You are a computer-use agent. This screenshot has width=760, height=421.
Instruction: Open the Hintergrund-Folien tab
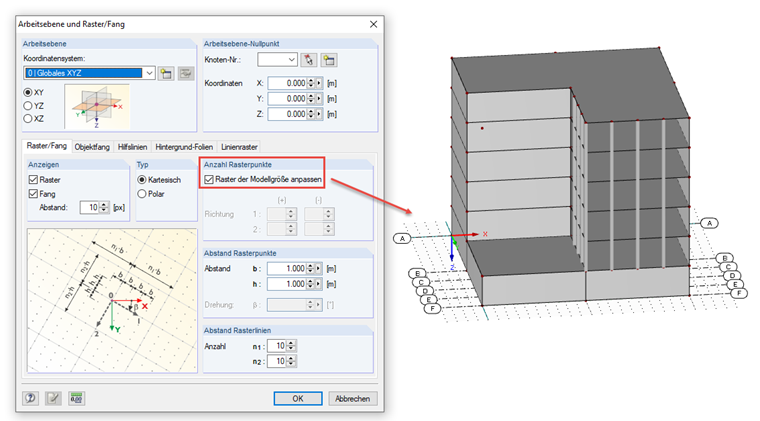coord(184,147)
